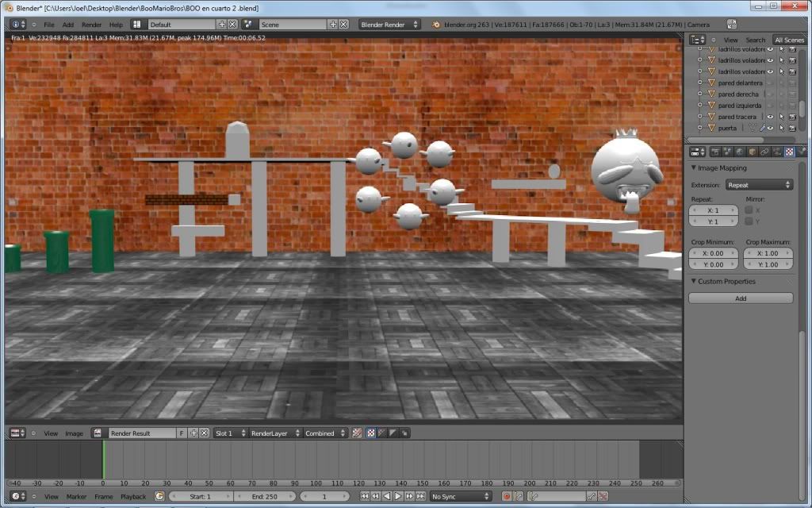Open the RenderLayer dropdown
This screenshot has width=812, height=508.
click(275, 433)
